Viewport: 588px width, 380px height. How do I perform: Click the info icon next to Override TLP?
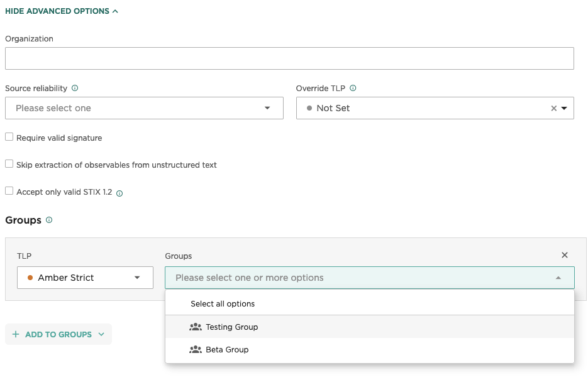[352, 88]
